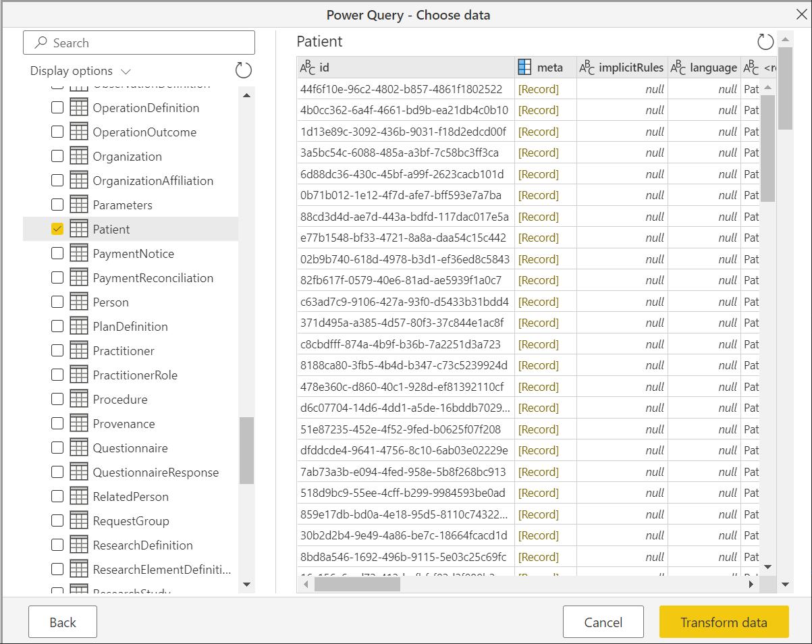
Task: Select the OrganizationAffiliation table entry
Action: 131,180
